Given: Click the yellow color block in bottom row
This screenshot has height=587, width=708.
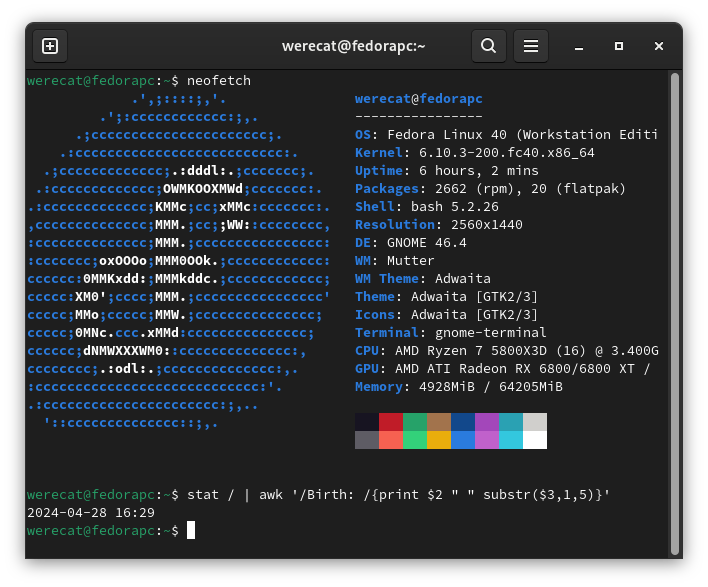Looking at the screenshot, I should [439, 440].
